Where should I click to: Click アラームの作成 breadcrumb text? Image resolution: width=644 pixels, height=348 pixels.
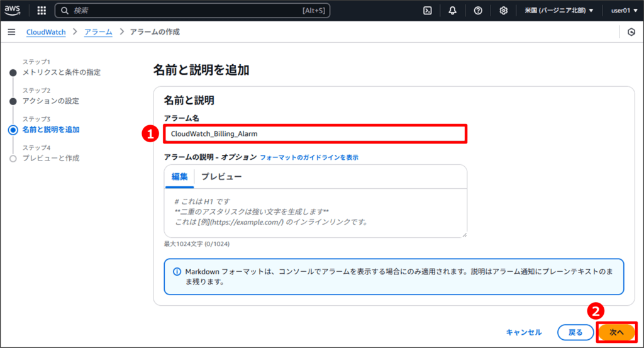155,32
